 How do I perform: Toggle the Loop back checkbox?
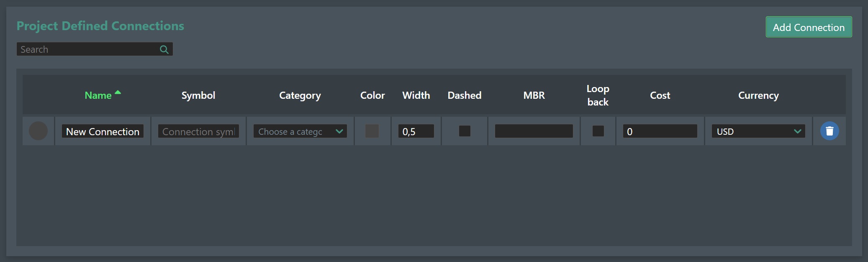pos(598,131)
